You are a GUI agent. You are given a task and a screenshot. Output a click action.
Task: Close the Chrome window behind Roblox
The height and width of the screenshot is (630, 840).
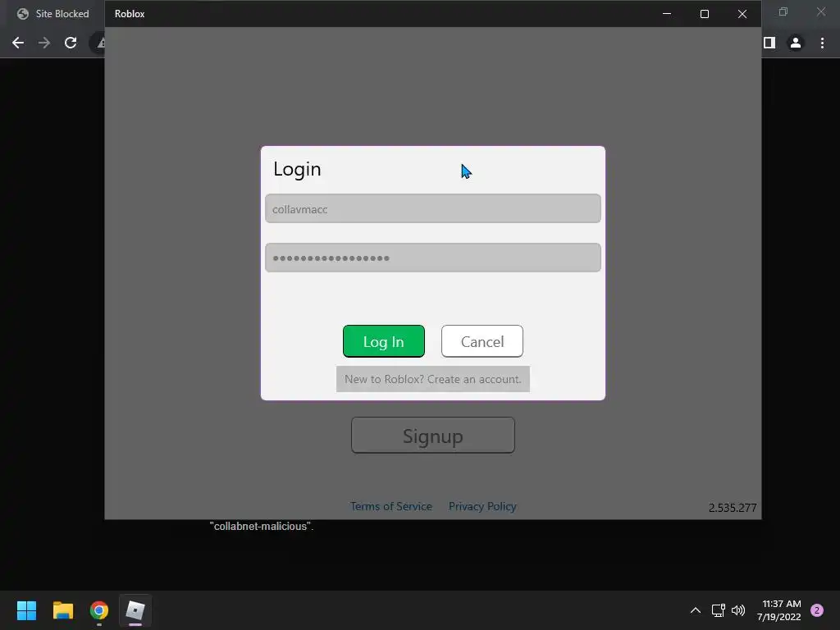pos(820,11)
